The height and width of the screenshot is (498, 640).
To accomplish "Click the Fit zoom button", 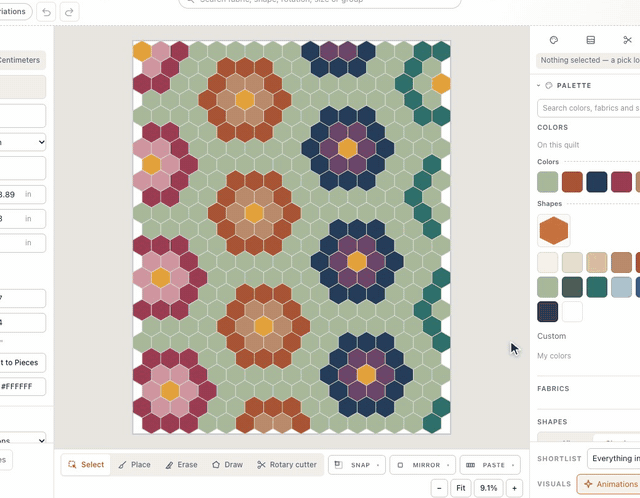I will [461, 488].
